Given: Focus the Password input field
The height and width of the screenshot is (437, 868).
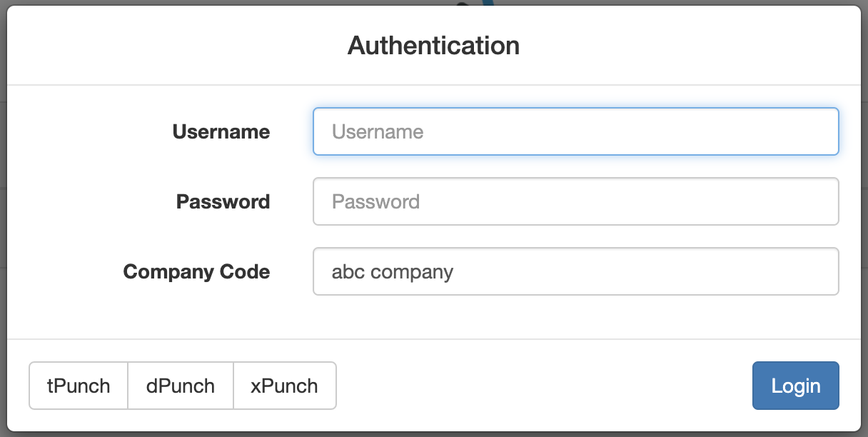Looking at the screenshot, I should point(575,201).
